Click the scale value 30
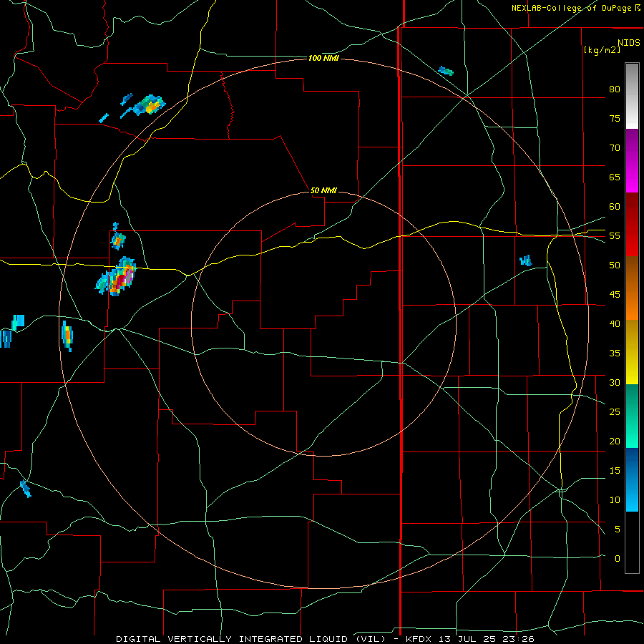Screen dimensions: 644x644 click(615, 382)
